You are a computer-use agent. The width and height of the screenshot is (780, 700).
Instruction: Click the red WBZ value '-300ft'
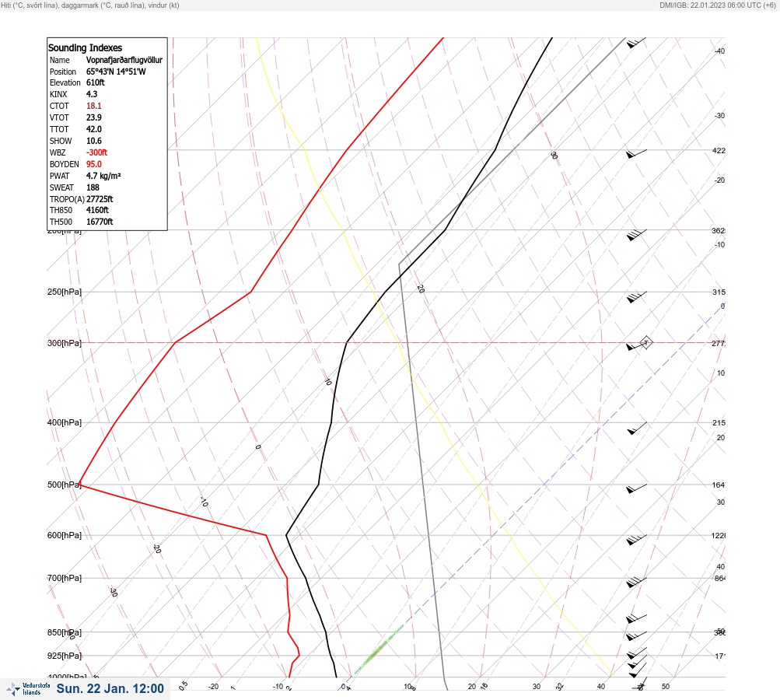click(97, 152)
